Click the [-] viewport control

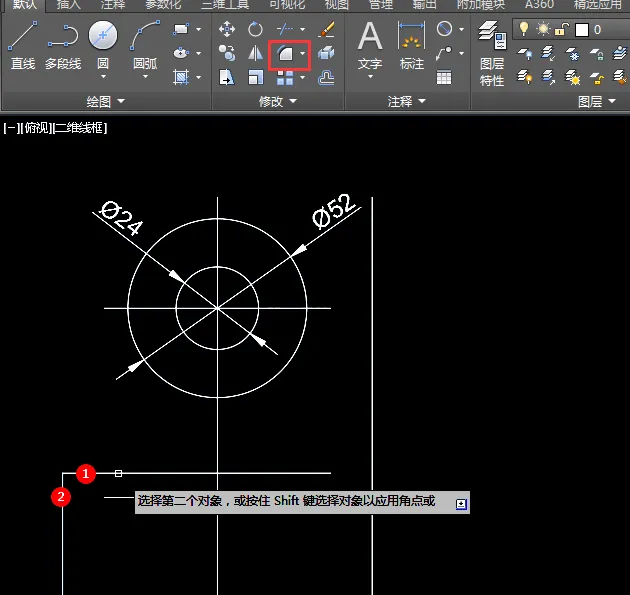pos(11,128)
